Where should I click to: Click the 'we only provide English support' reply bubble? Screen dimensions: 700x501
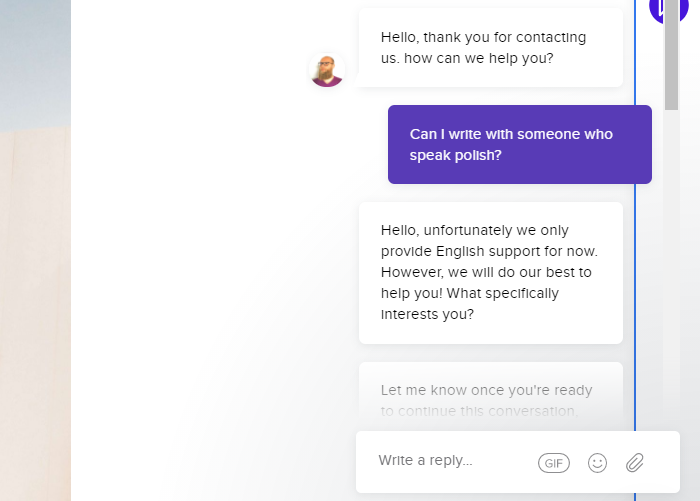coord(491,273)
